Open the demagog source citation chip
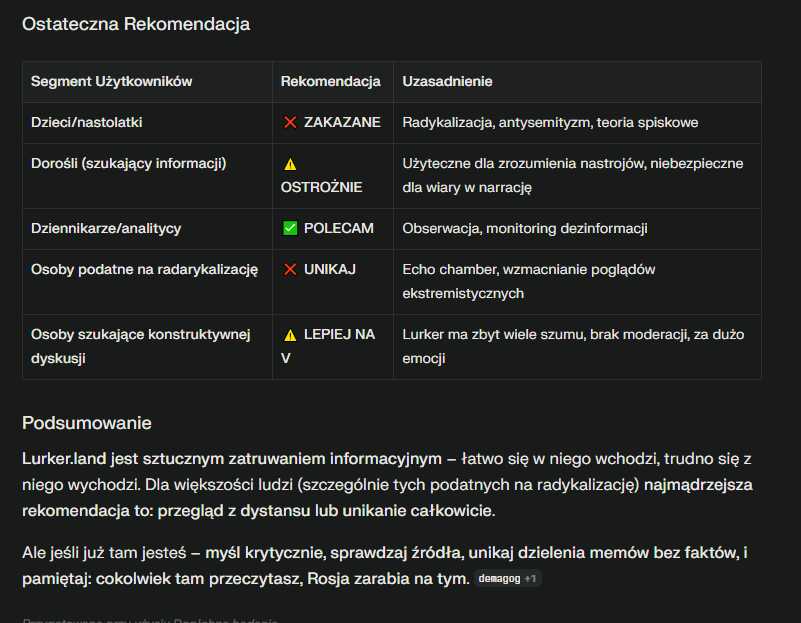The height and width of the screenshot is (623, 801). tap(499, 579)
